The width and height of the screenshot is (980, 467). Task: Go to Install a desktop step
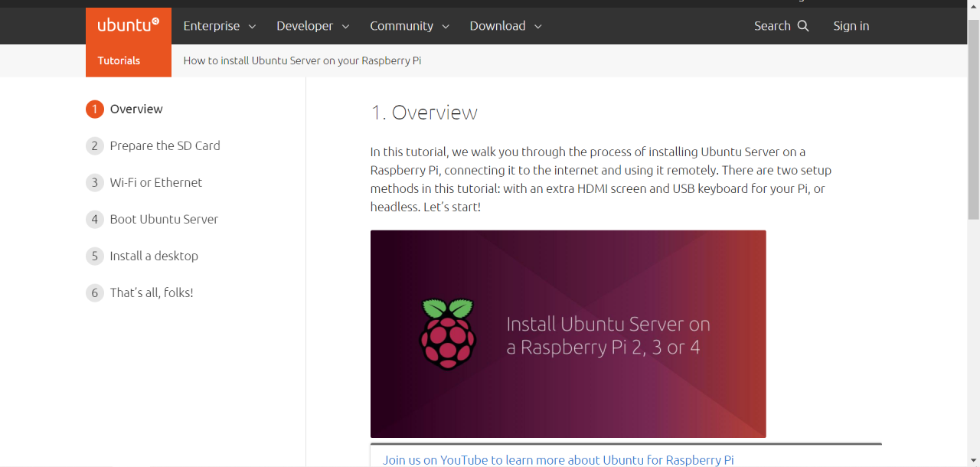point(154,256)
